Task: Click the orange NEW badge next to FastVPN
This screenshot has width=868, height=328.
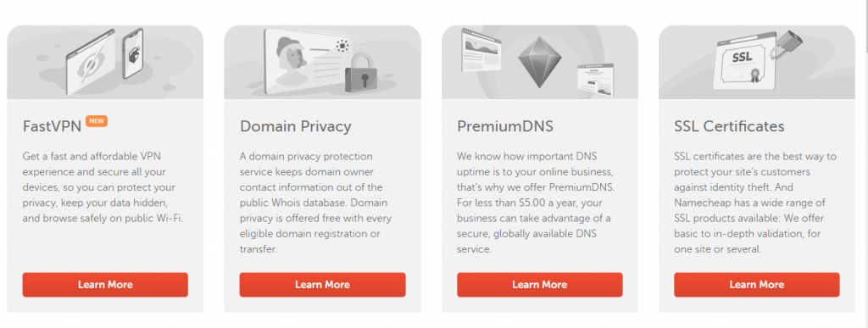Action: [x=97, y=120]
